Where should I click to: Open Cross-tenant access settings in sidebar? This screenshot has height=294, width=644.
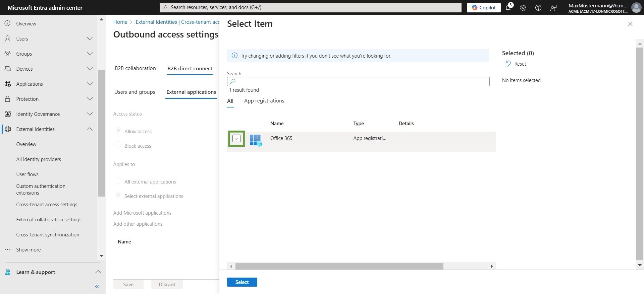[47, 205]
